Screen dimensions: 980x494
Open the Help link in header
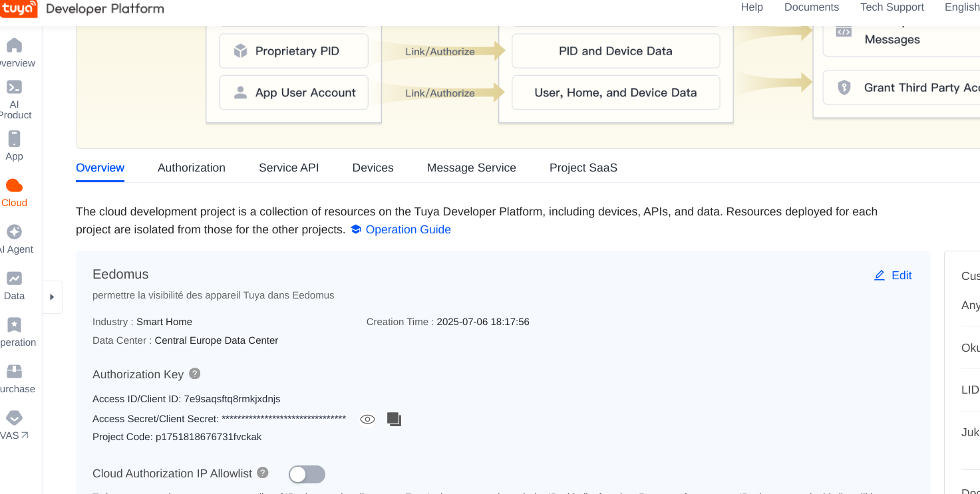752,7
